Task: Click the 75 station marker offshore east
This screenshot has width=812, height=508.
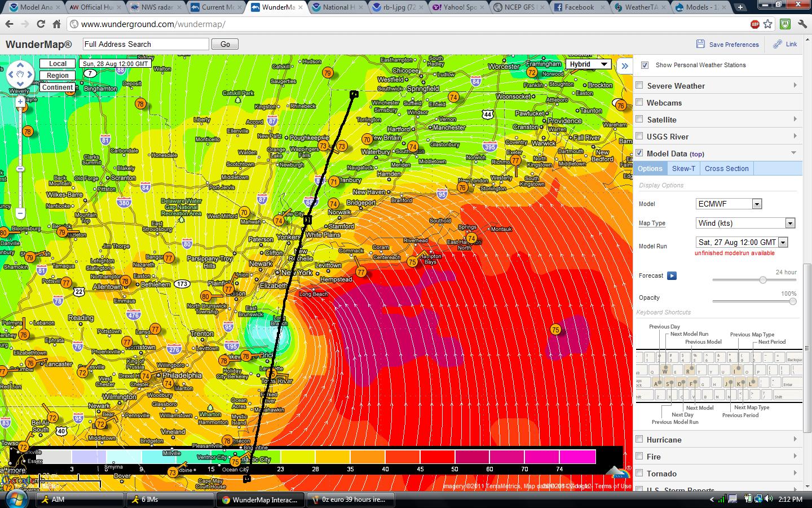Action: 555,330
